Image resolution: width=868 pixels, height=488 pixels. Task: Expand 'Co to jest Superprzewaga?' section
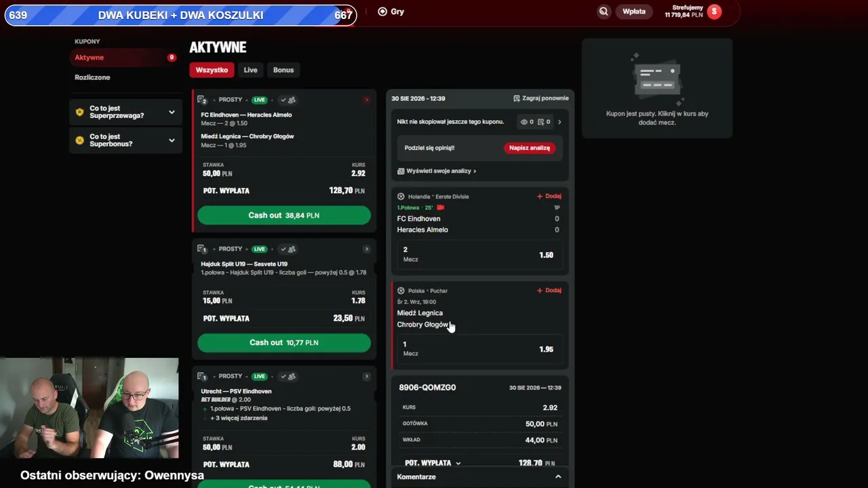point(125,112)
